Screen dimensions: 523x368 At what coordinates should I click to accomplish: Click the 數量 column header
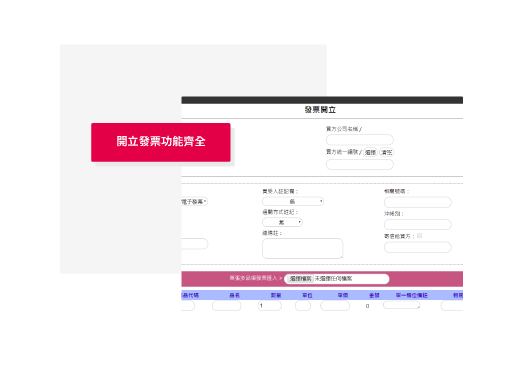276,295
